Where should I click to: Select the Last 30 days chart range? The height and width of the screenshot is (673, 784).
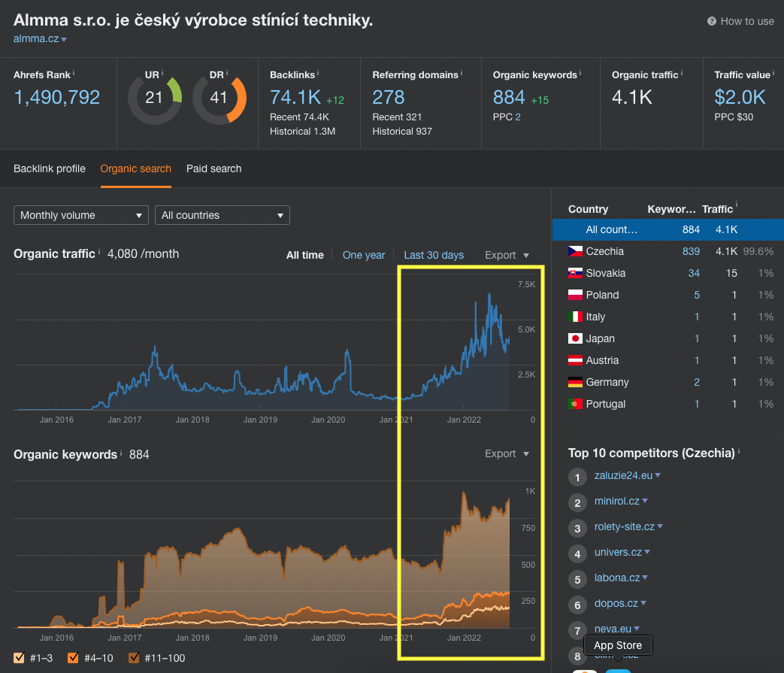(434, 255)
